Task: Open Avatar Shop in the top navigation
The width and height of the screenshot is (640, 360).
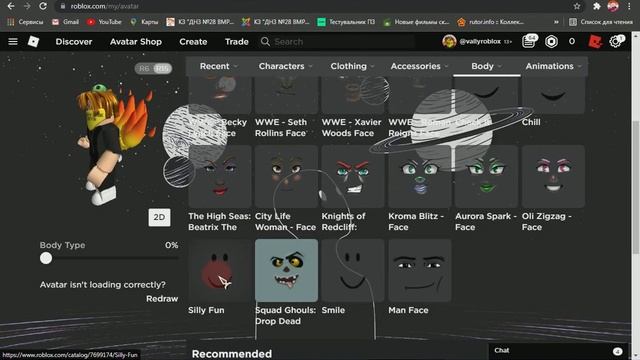Action: coord(136,42)
